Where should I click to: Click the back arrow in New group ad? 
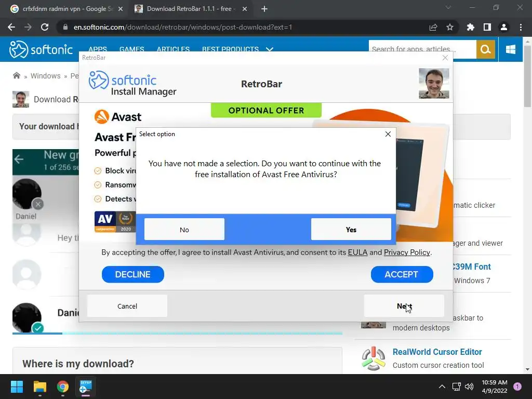click(x=19, y=159)
